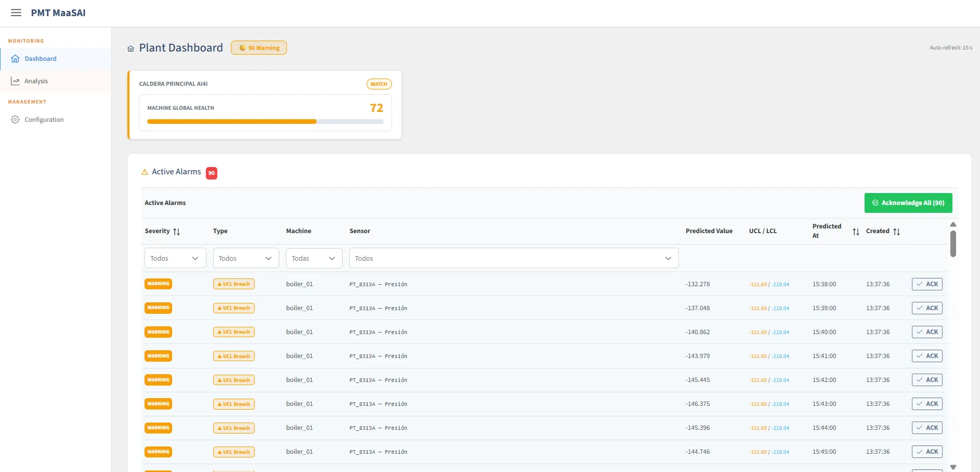Click the red 90 alarm count badge
This screenshot has height=472, width=980.
(x=212, y=173)
